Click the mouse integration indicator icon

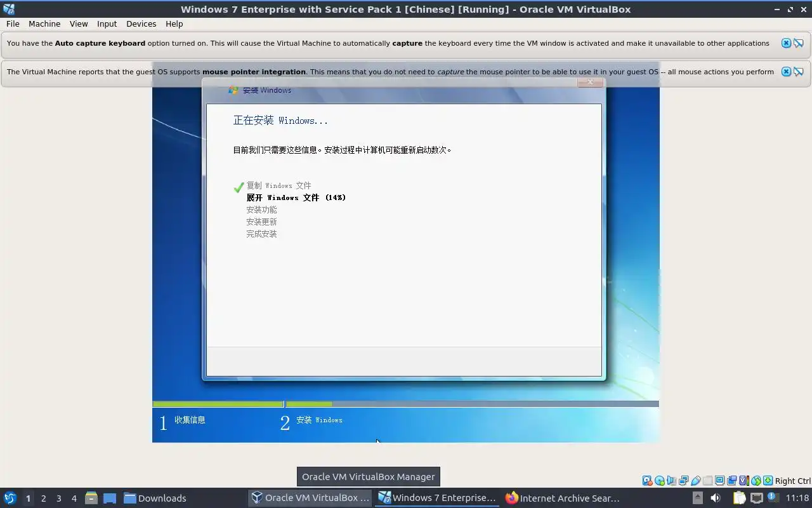click(756, 481)
